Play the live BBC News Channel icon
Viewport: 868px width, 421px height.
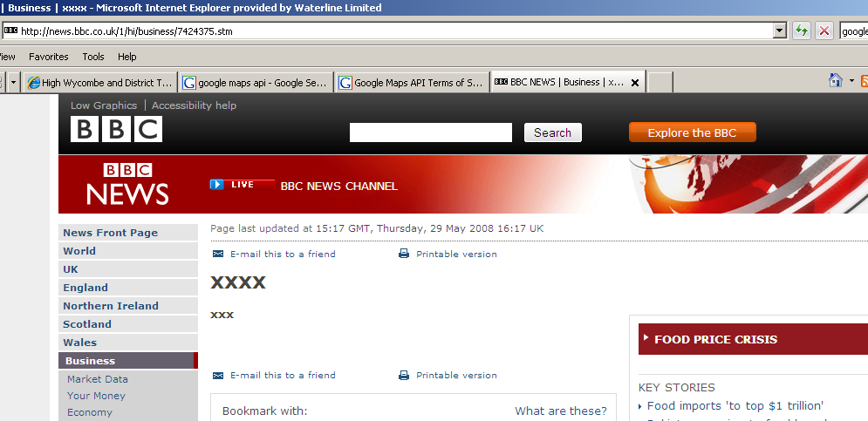pyautogui.click(x=217, y=185)
